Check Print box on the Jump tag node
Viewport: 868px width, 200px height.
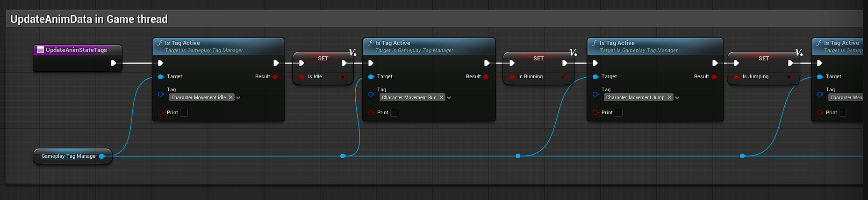(x=618, y=112)
